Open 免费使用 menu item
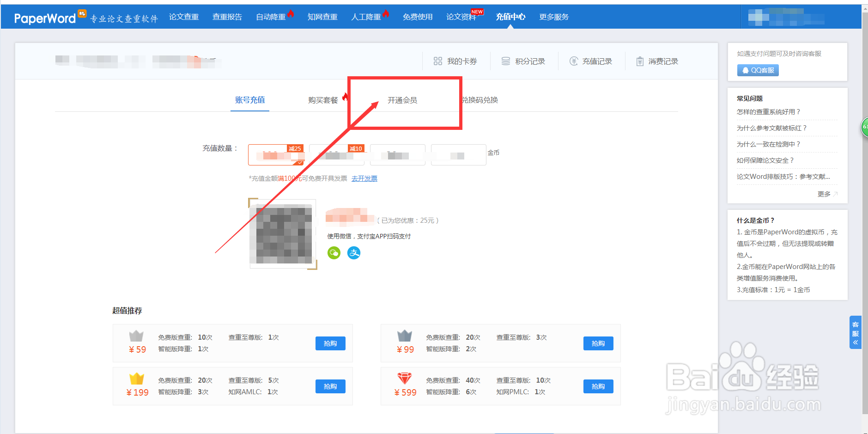Screen dimensions: 868x434 tap(418, 17)
